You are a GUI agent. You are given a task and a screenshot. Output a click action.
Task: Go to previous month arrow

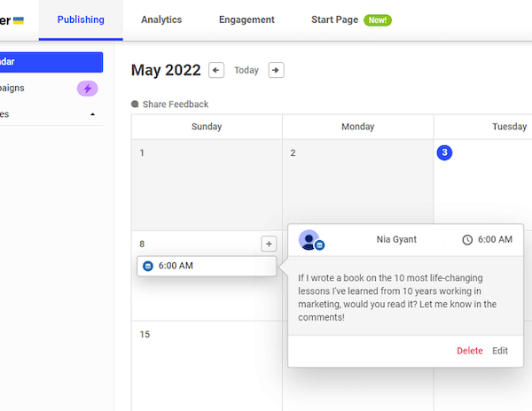tap(216, 70)
